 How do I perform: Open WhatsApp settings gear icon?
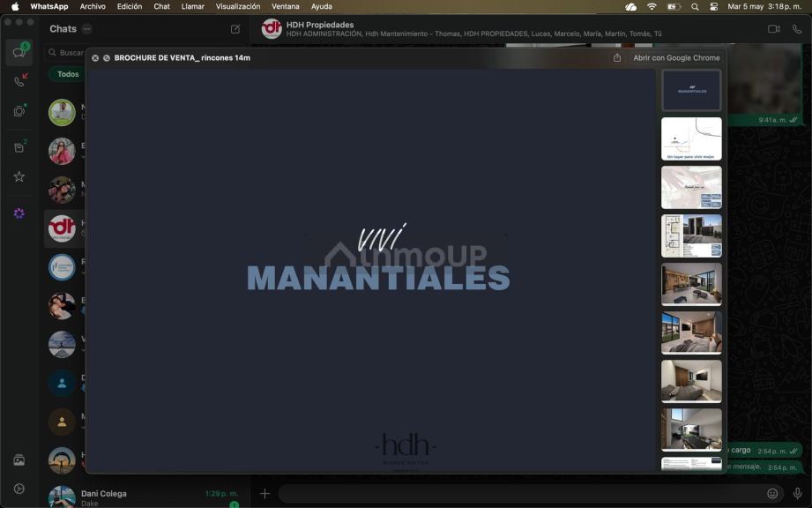pyautogui.click(x=19, y=489)
